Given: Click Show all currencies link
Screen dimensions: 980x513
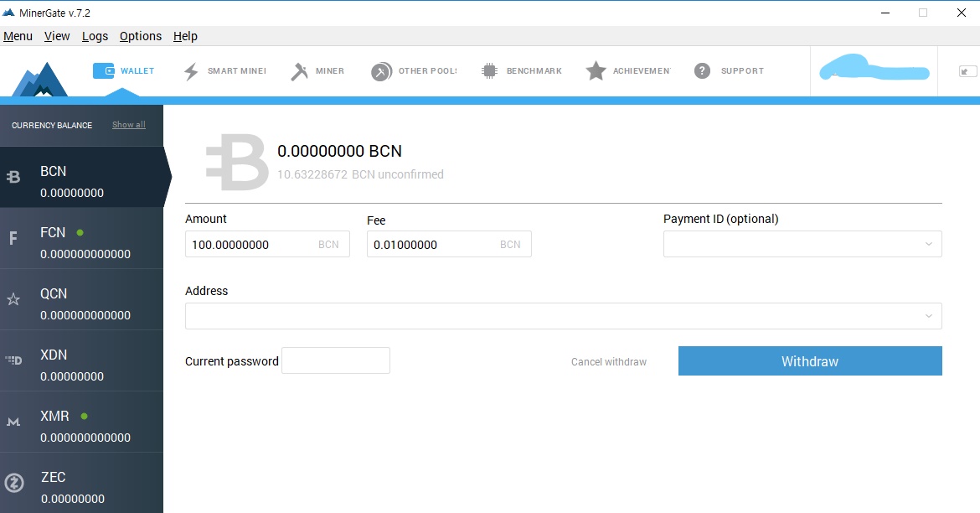Looking at the screenshot, I should point(129,125).
